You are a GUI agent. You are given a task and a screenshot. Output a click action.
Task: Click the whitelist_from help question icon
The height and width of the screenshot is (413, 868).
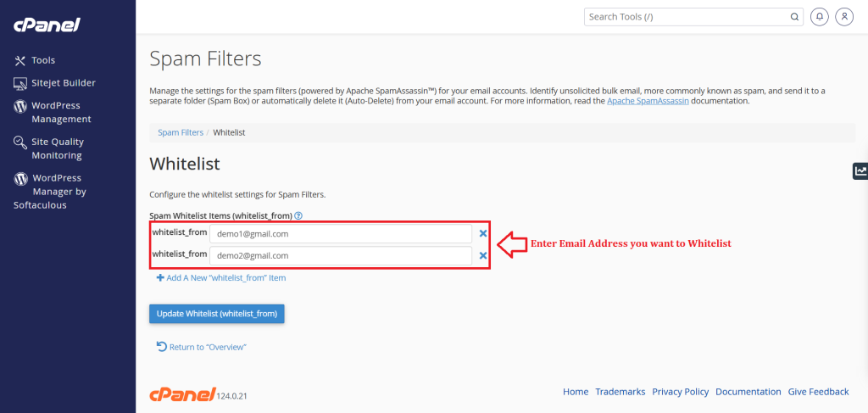(x=298, y=215)
